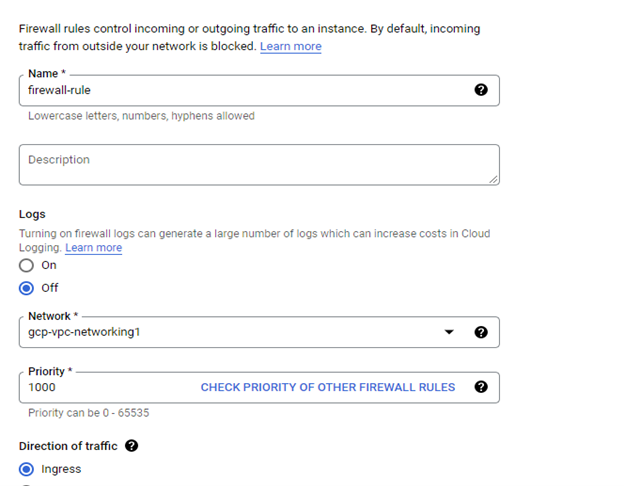Image resolution: width=624 pixels, height=486 pixels.
Task: Select Ingress traffic direction
Action: 26,469
